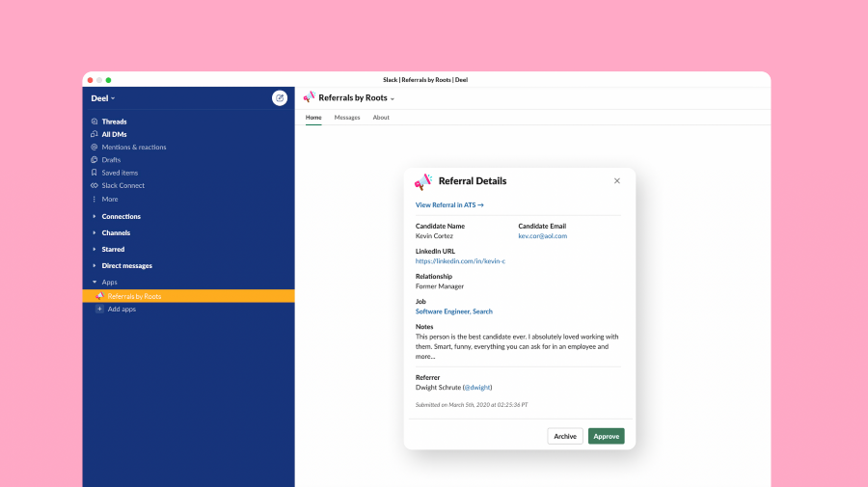Open View Referral in ATS link
Screen dimensions: 868x487
pyautogui.click(x=449, y=204)
